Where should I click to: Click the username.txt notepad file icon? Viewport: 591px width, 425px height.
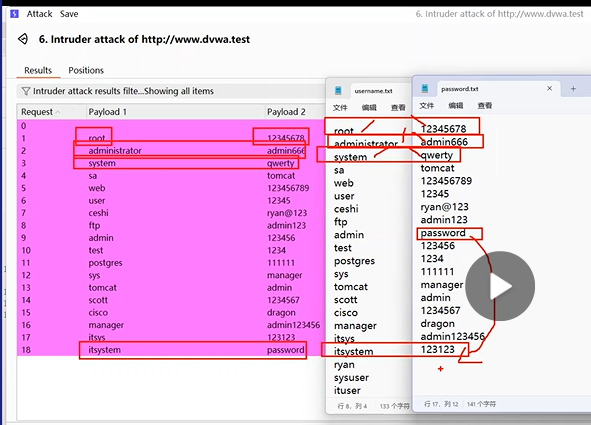(338, 90)
